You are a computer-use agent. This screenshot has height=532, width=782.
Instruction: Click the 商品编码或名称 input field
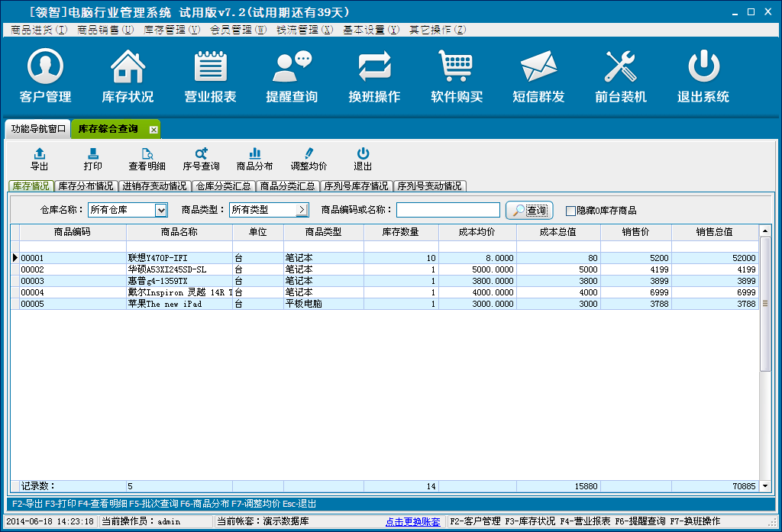[x=448, y=210]
